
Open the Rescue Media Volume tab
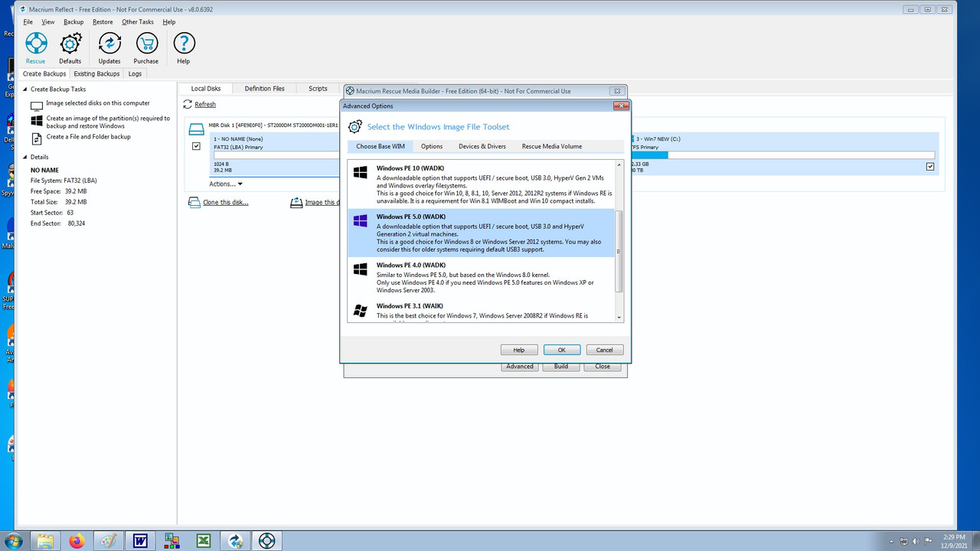click(552, 146)
